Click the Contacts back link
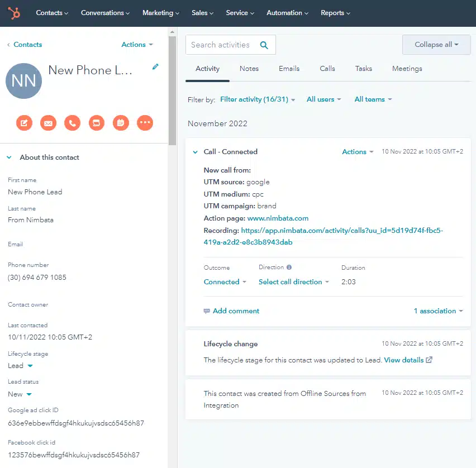476x468 pixels. click(27, 45)
